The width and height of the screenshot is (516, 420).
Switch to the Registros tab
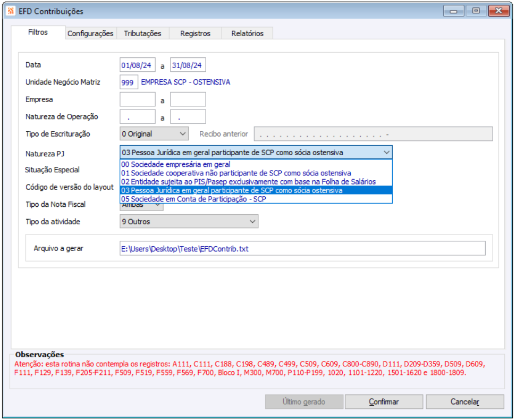[195, 33]
